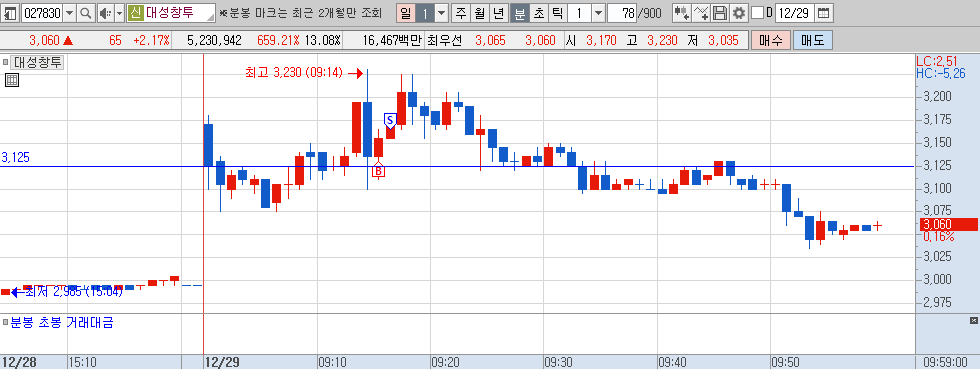Switch chart period to 초 seconds
This screenshot has width=980, height=369.
(x=538, y=13)
